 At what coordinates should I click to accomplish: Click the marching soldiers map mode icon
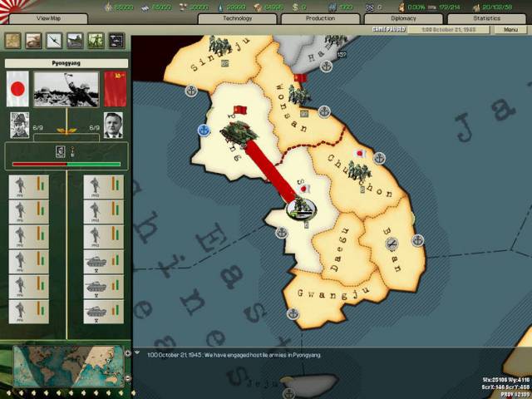(x=96, y=40)
